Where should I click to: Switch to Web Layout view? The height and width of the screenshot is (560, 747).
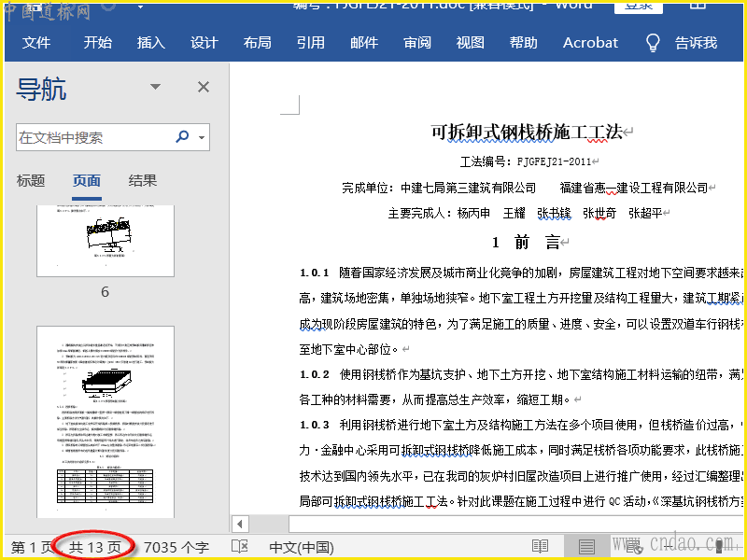[631, 546]
